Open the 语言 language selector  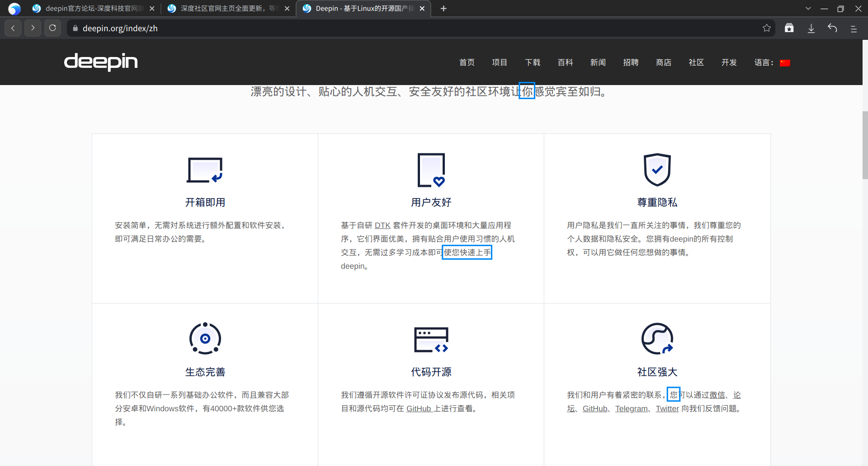764,63
